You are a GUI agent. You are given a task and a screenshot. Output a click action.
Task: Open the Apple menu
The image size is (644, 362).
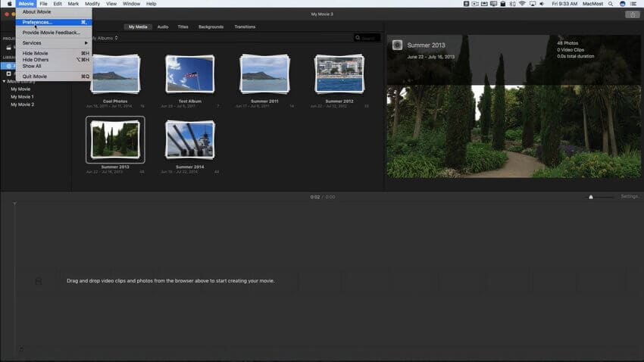tap(9, 4)
